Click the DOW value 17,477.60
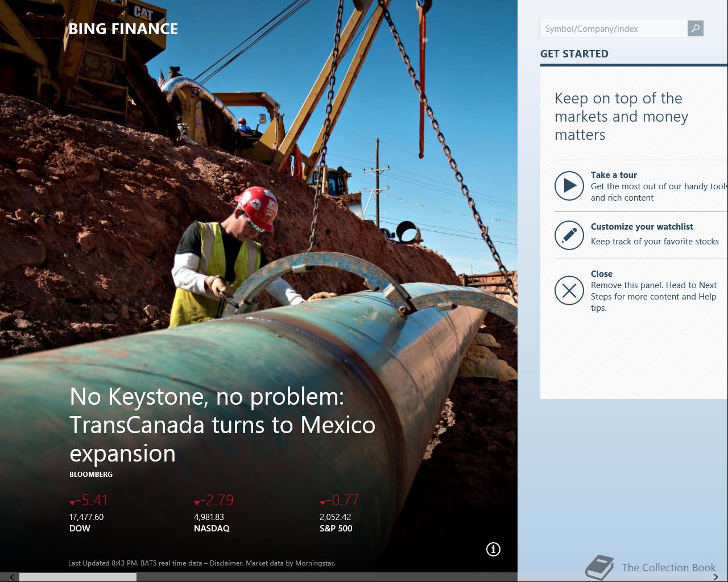 tap(86, 517)
